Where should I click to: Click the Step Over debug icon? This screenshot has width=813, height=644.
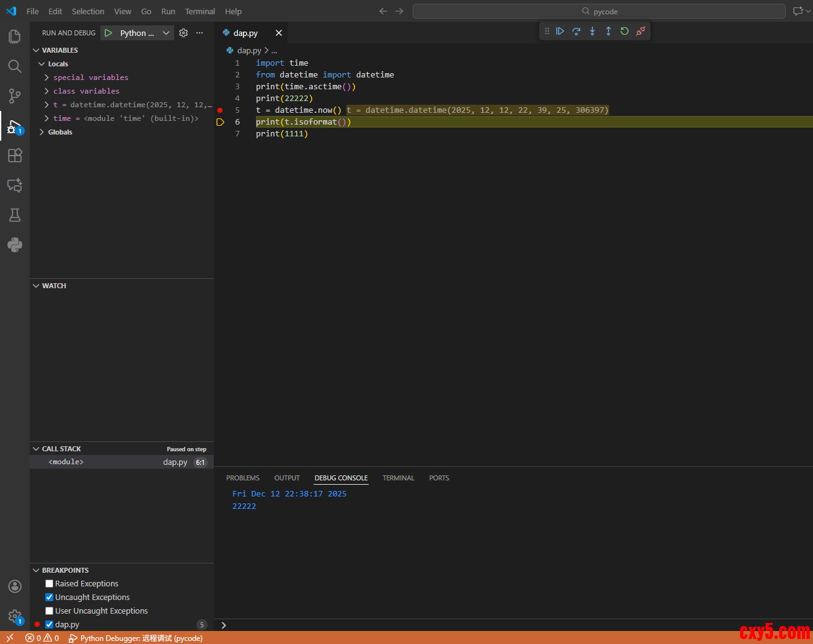pyautogui.click(x=576, y=31)
